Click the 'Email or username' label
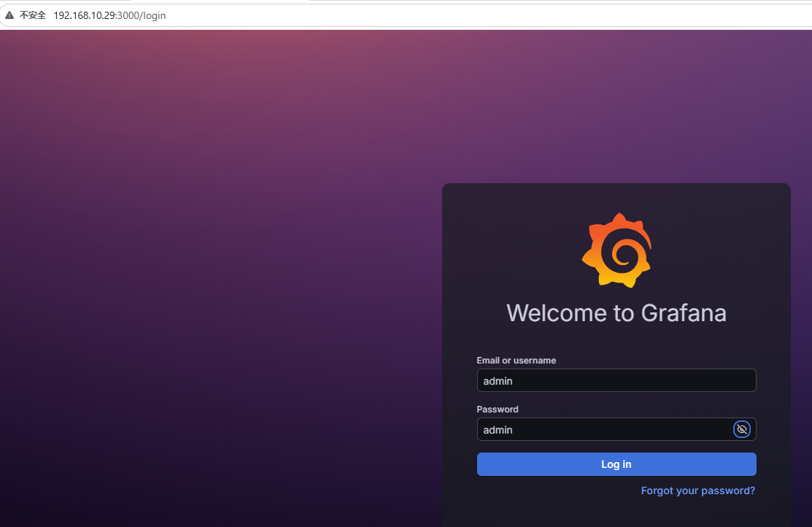The image size is (812, 527). pos(517,361)
